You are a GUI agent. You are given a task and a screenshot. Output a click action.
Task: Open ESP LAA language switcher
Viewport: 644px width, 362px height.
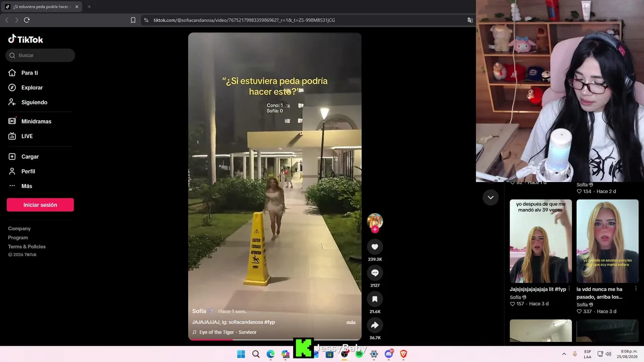588,354
